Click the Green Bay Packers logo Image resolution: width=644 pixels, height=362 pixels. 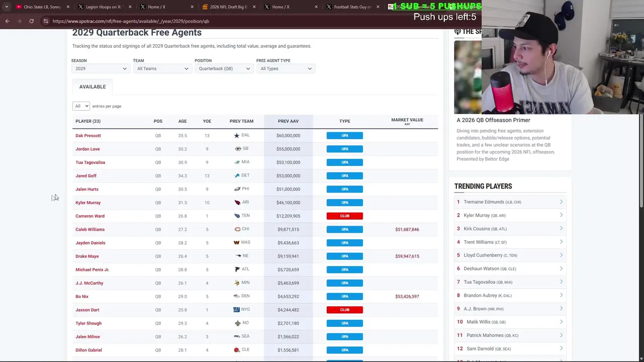(x=238, y=149)
